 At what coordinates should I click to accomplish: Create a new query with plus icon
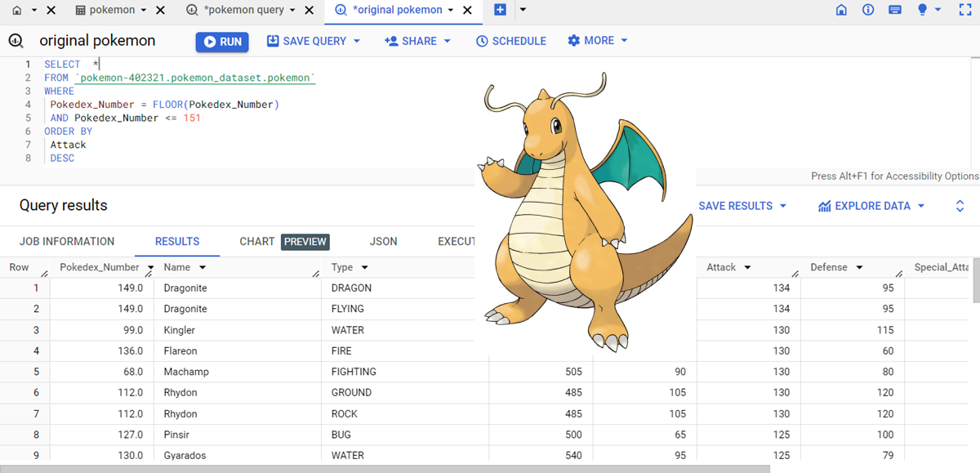click(500, 11)
